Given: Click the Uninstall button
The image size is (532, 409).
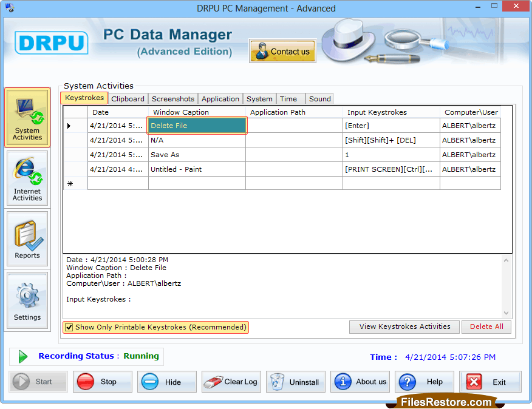Looking at the screenshot, I should 296,382.
